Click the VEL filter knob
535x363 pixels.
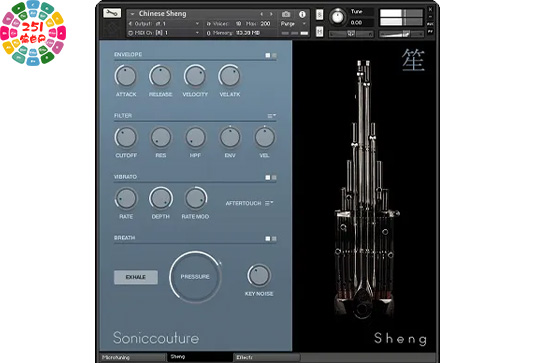tap(265, 137)
